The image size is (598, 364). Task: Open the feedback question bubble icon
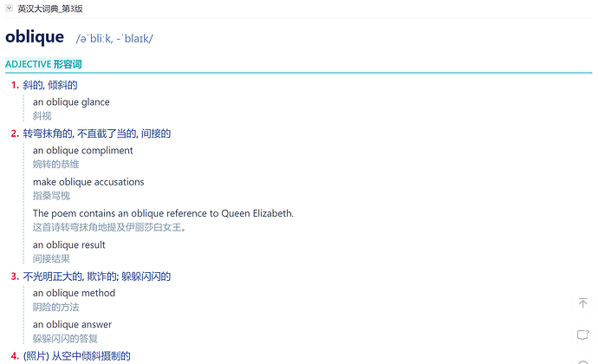[x=582, y=335]
